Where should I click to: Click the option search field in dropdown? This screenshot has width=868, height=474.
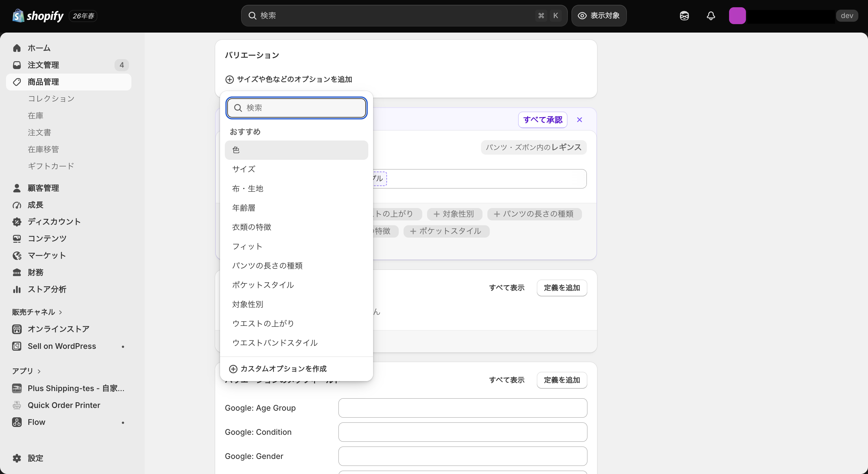click(x=297, y=108)
